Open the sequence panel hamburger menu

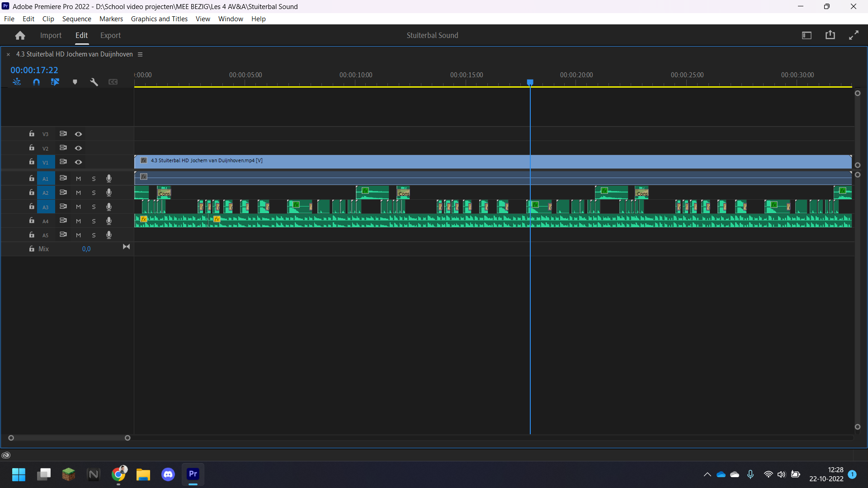(x=140, y=54)
